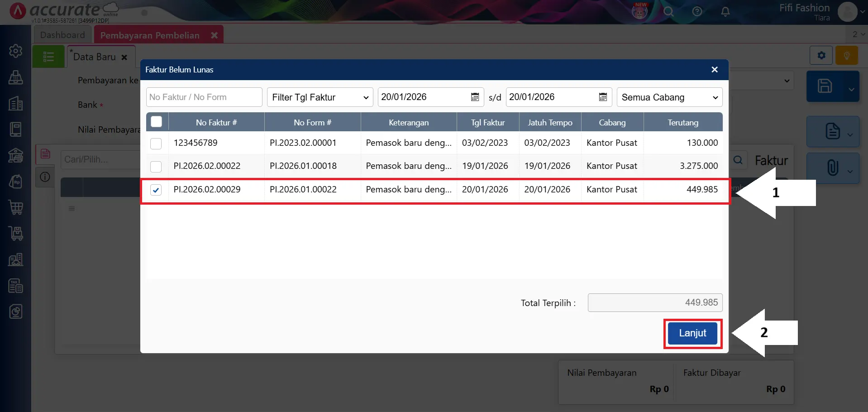
Task: Select the Pembayaran Pembelian tab
Action: point(150,35)
